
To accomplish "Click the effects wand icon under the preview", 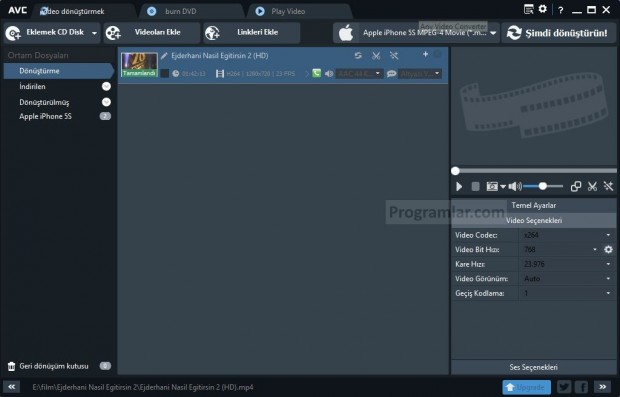I will [608, 186].
